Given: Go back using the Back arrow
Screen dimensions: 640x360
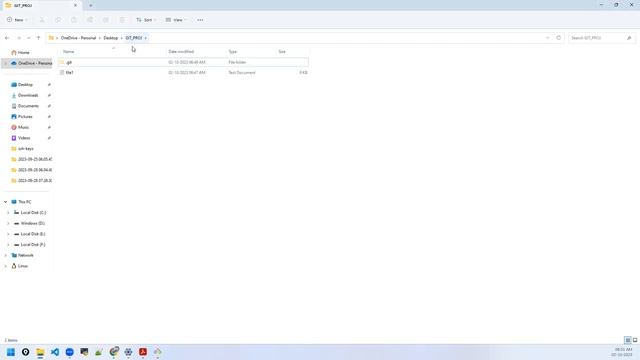Looking at the screenshot, I should [x=7, y=38].
